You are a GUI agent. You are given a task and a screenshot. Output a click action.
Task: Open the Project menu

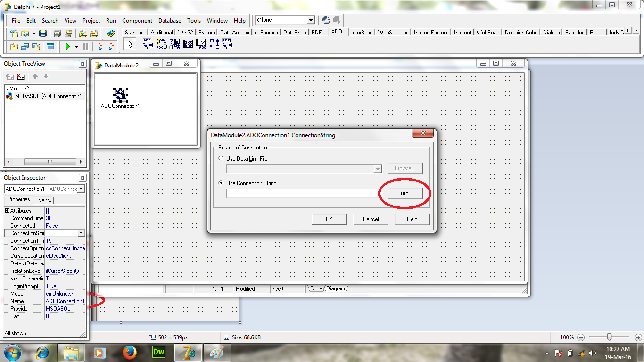coord(91,21)
